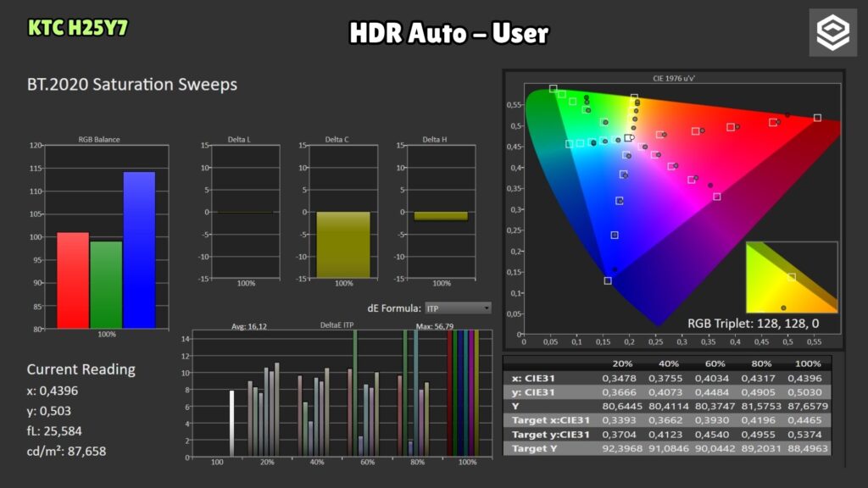Click the Target Y row label
The image size is (868, 488).
tap(534, 448)
